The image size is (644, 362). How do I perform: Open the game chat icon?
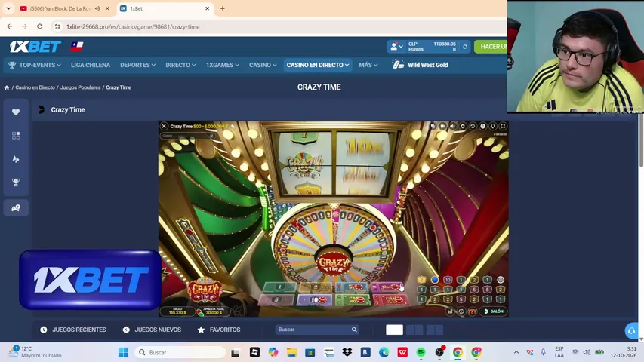[x=433, y=127]
